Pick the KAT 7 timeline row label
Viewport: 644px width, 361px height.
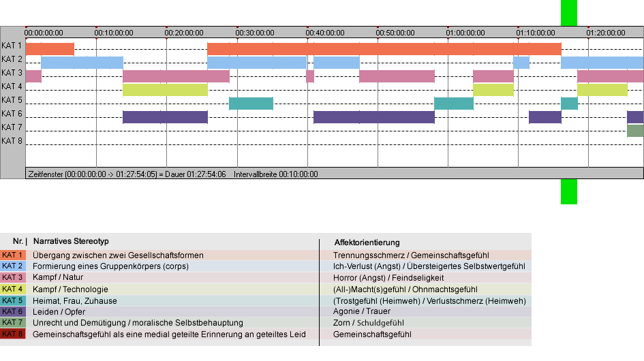pyautogui.click(x=12, y=127)
